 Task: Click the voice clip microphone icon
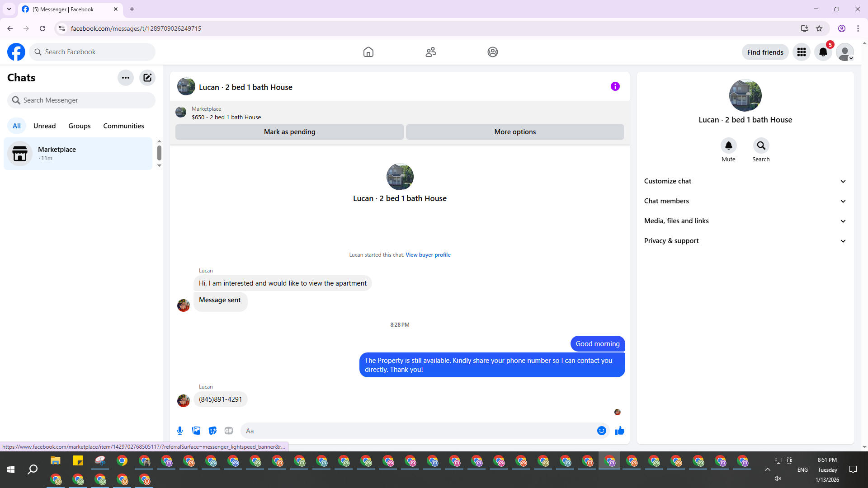coord(180,431)
